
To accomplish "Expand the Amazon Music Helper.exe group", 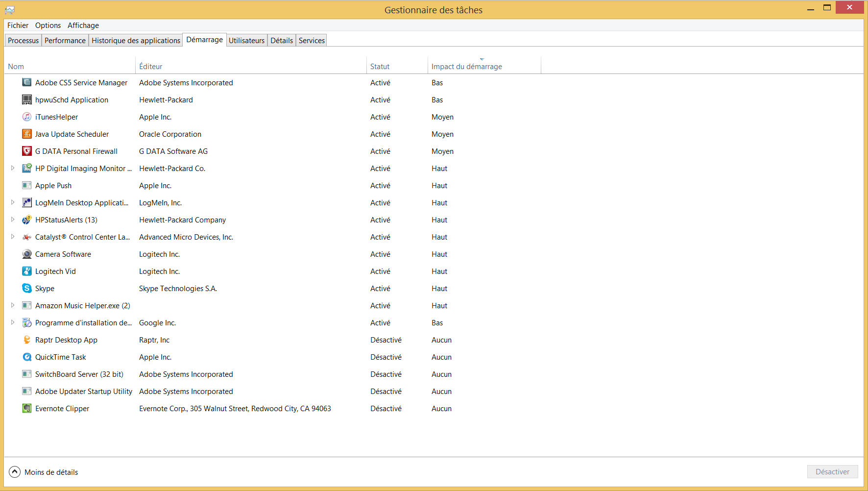I will pos(13,305).
